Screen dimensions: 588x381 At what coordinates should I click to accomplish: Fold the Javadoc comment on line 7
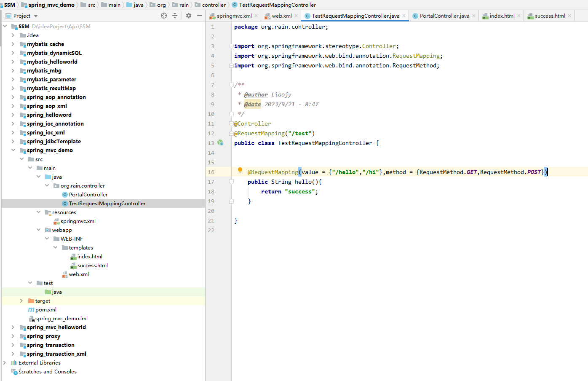[x=231, y=85]
